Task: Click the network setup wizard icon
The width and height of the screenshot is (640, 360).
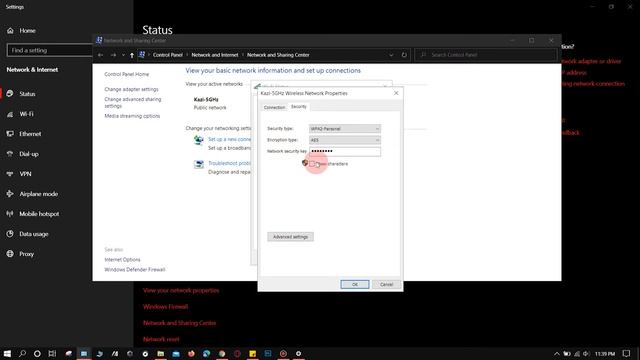Action: click(199, 140)
